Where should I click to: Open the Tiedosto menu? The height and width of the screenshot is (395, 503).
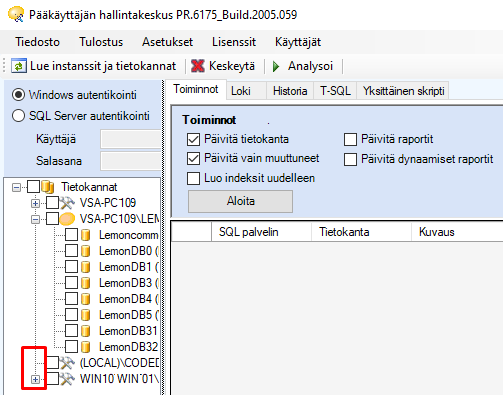37,42
